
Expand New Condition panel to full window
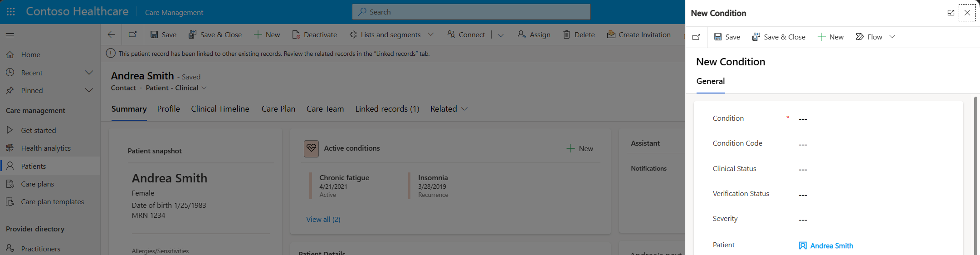point(951,13)
